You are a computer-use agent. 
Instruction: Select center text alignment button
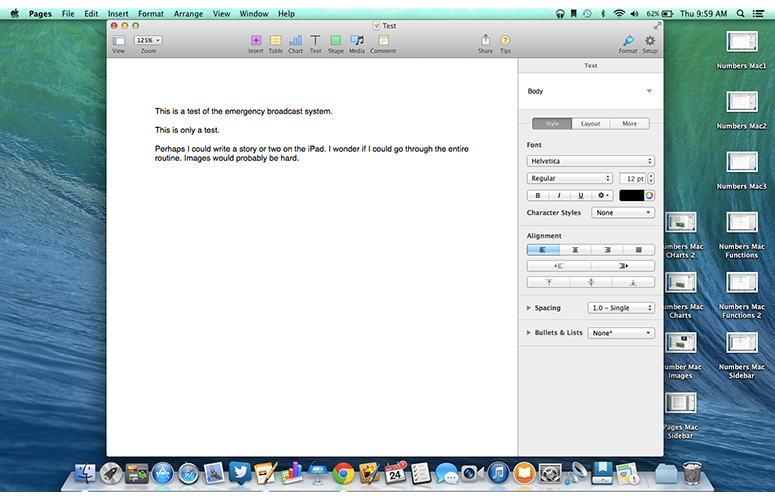[575, 250]
